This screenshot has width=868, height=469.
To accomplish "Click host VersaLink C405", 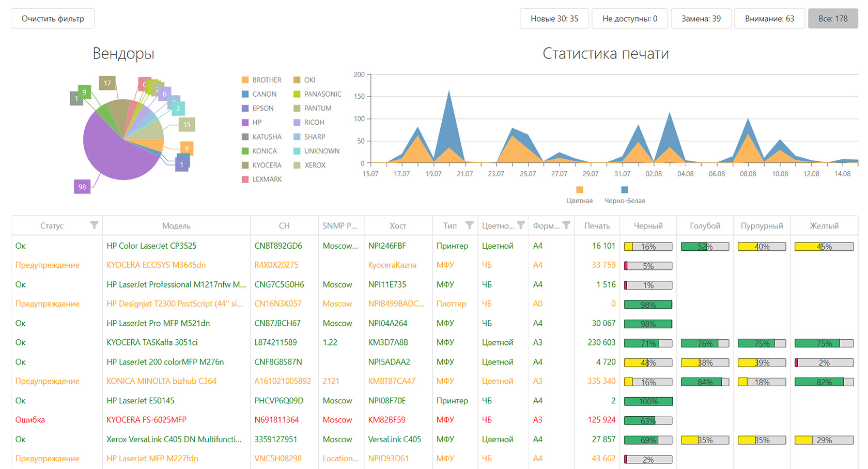I will pos(395,440).
